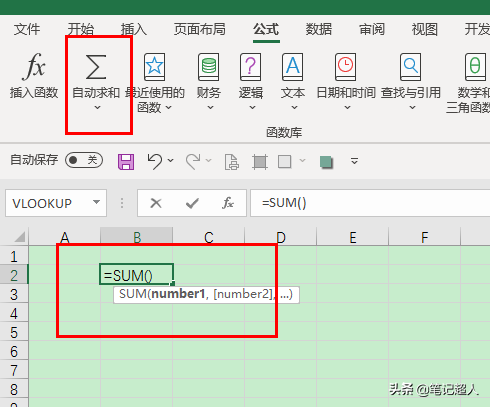Confirm formula with the checkmark icon
This screenshot has width=490, height=407.
coord(192,203)
